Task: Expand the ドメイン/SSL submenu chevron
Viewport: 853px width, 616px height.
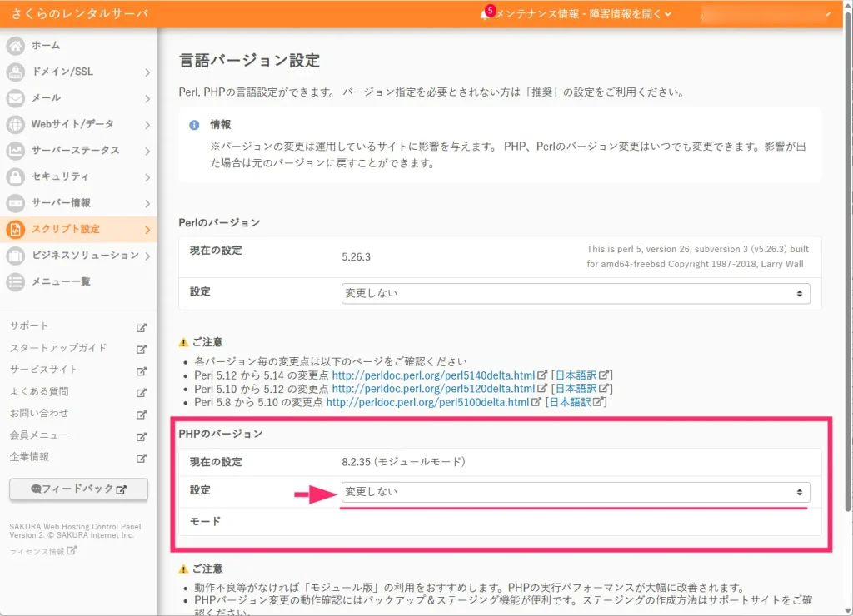Action: pyautogui.click(x=147, y=72)
